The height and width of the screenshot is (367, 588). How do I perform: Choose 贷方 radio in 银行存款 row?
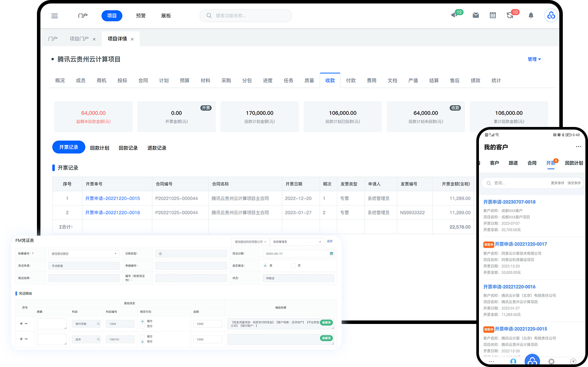[x=143, y=326]
